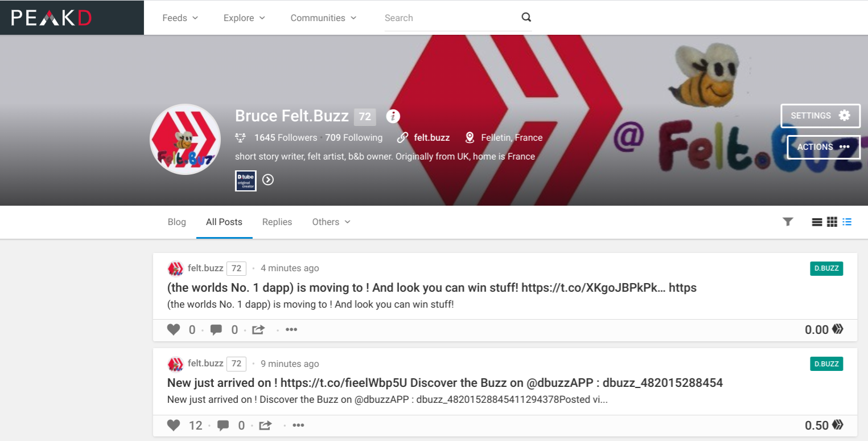Like the 'worlds No. 1 dapp' post
This screenshot has width=868, height=441.
(x=174, y=329)
